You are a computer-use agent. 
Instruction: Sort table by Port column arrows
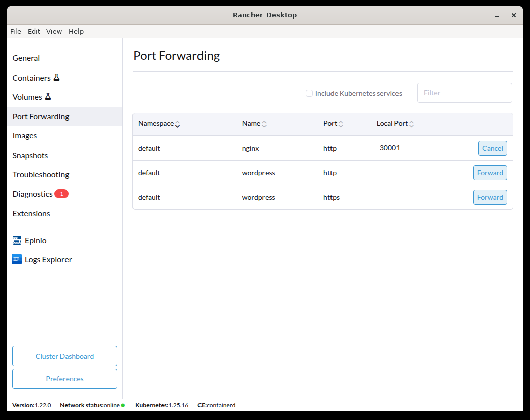[341, 124]
